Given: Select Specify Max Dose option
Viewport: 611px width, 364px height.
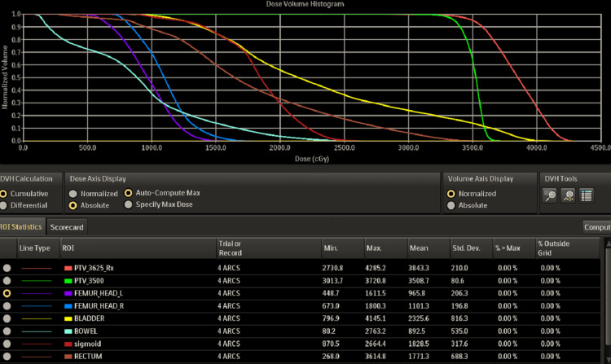Looking at the screenshot, I should tap(128, 204).
